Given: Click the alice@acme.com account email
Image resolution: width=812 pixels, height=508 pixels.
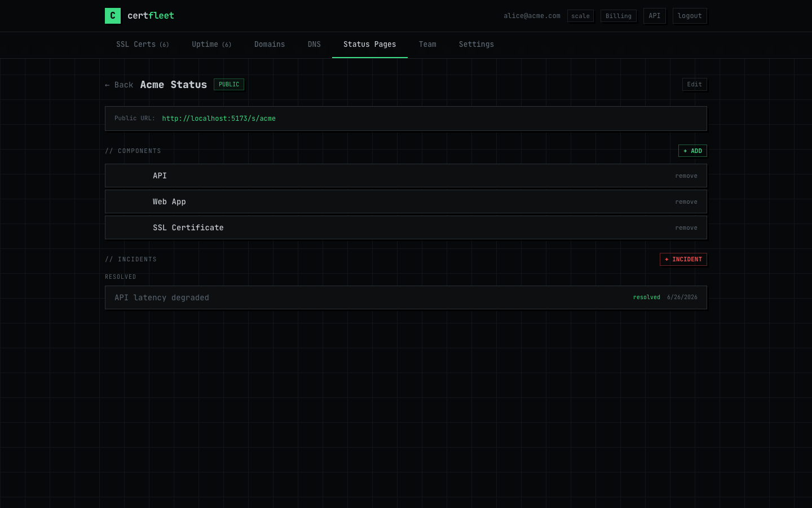Looking at the screenshot, I should (532, 16).
